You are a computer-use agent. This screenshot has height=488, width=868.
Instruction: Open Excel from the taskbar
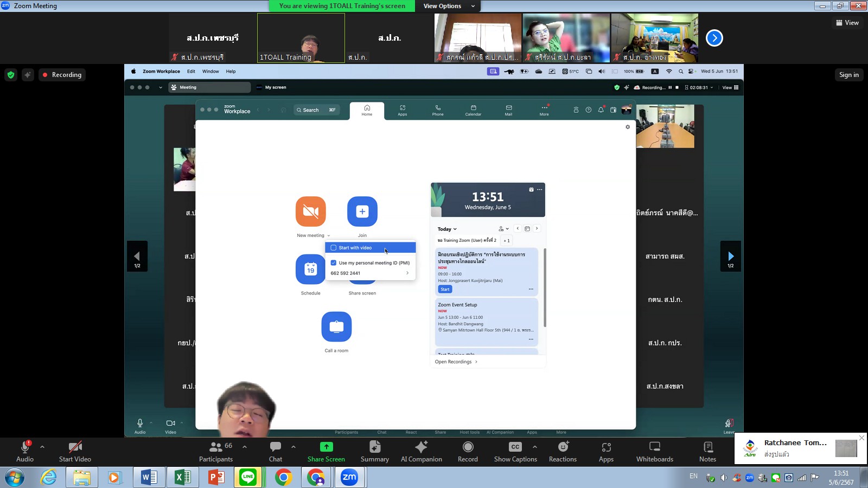[x=183, y=477]
